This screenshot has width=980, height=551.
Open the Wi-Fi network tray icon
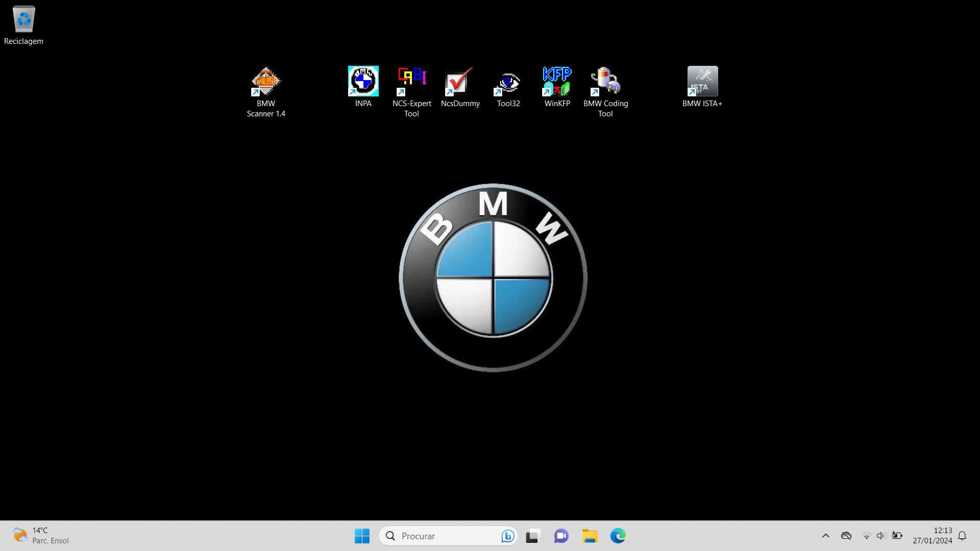[866, 536]
